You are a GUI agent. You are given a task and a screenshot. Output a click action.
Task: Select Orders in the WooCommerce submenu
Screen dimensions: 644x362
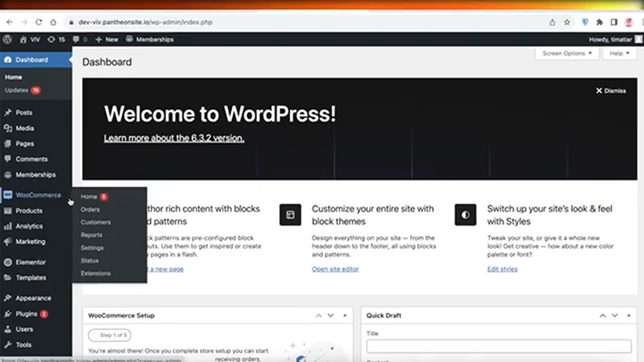click(x=90, y=209)
